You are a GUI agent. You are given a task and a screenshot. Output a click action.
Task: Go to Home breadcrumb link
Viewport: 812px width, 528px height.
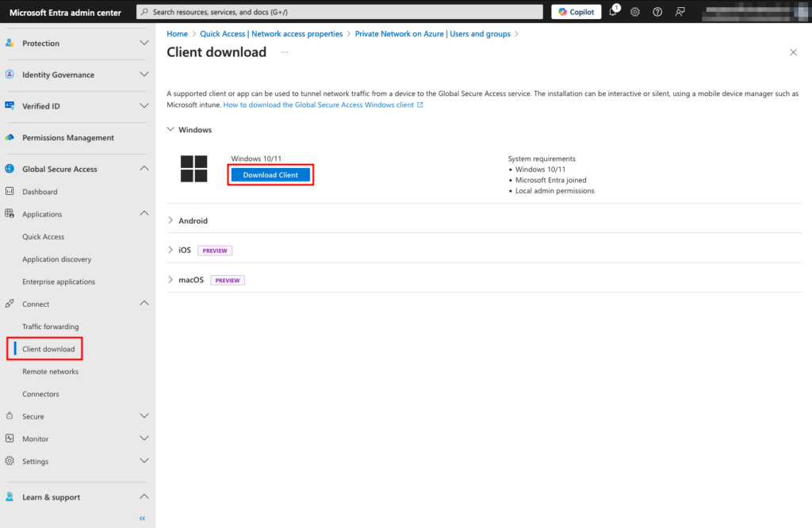coord(177,33)
